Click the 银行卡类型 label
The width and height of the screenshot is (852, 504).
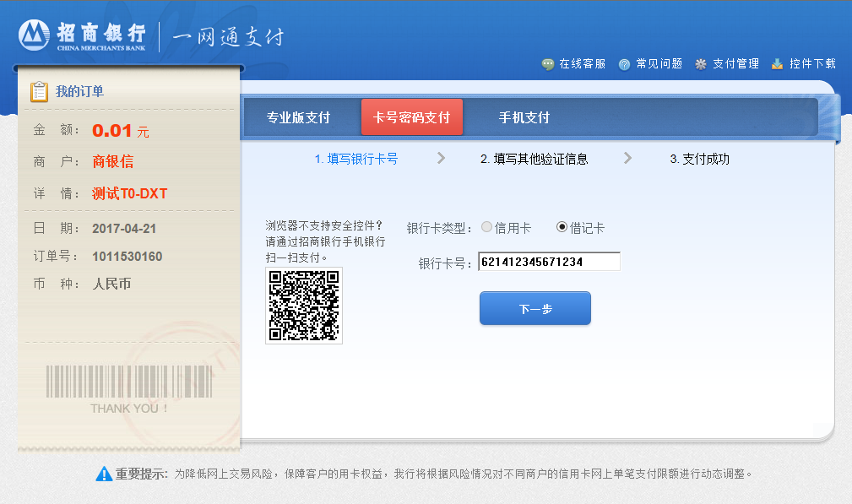coord(439,229)
